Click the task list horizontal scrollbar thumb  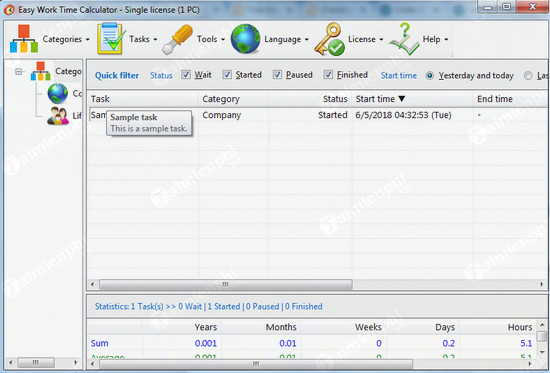click(226, 284)
